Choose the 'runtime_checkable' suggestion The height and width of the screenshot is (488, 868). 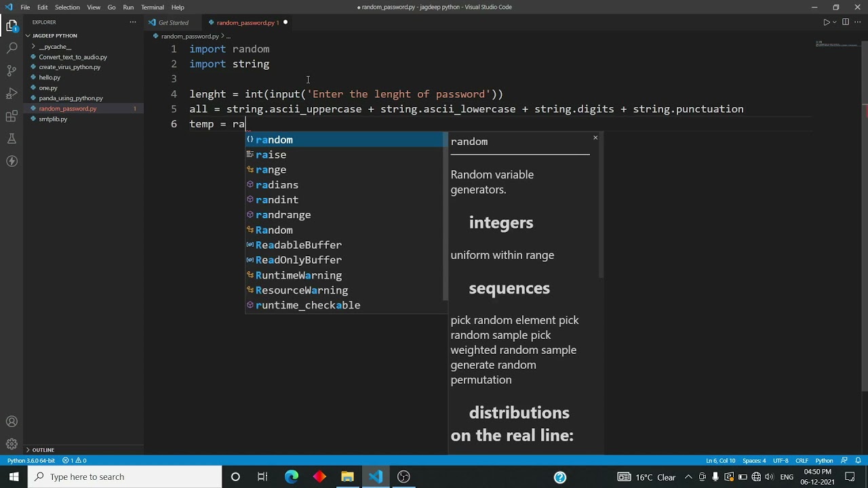(x=344, y=305)
